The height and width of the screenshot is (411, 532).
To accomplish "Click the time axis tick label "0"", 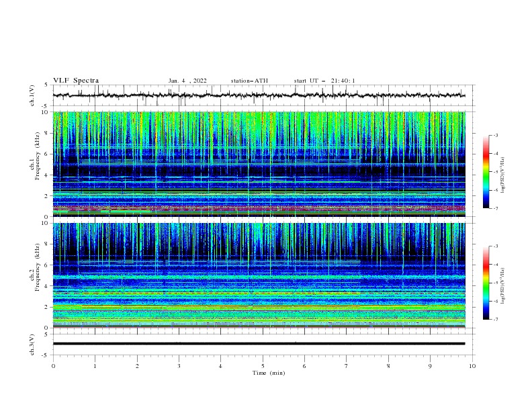I will [x=53, y=366].
